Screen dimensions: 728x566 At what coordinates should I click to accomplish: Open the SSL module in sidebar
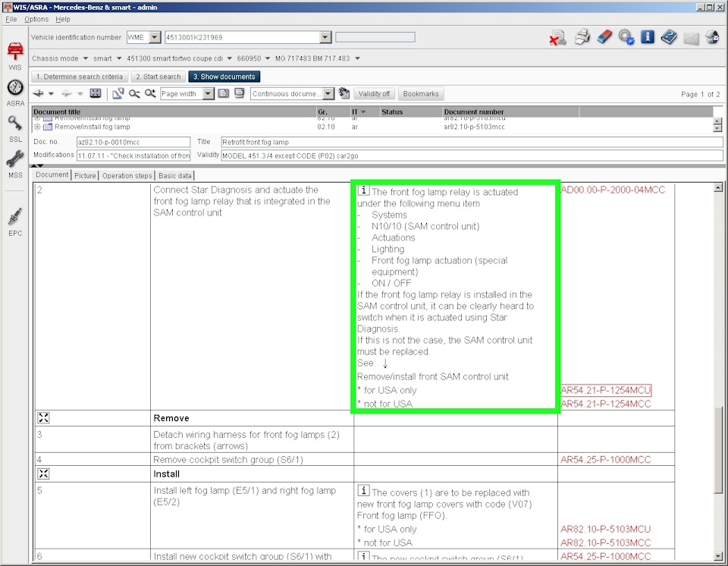coord(15,128)
